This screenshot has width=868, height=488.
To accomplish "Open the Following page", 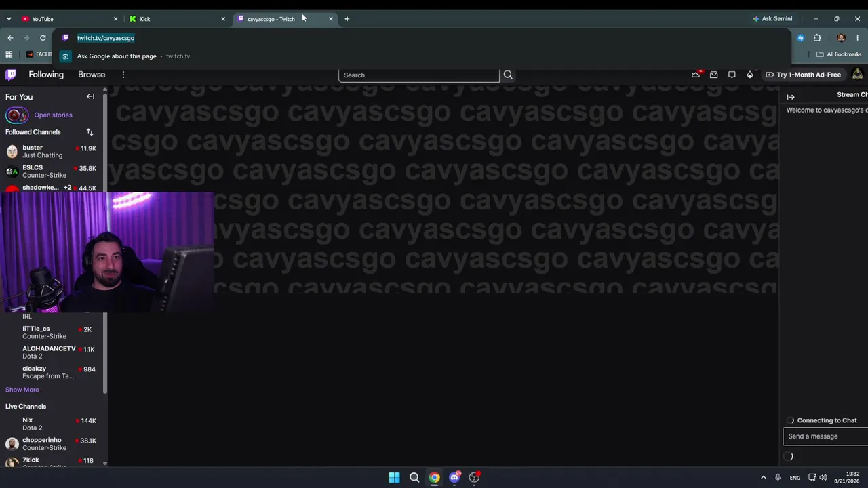I will tap(46, 75).
